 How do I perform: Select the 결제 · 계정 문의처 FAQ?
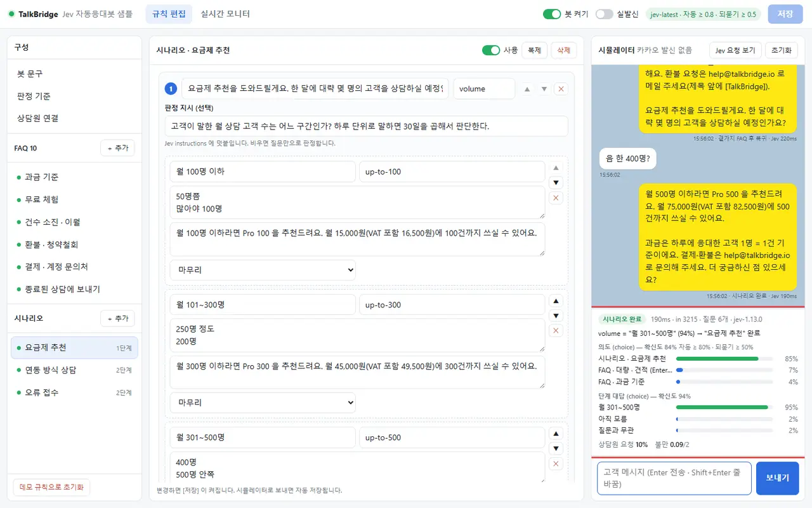(74, 267)
